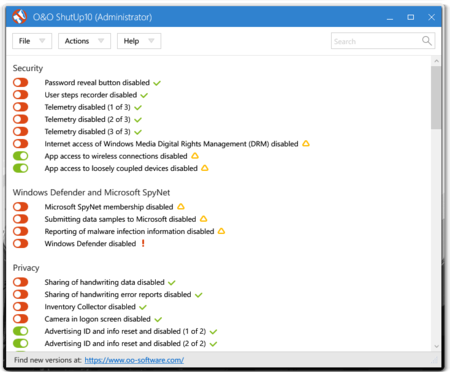Viewport: 450px width, 376px height.
Task: Click the O&O ShutUp10 app logo icon
Action: [x=19, y=16]
